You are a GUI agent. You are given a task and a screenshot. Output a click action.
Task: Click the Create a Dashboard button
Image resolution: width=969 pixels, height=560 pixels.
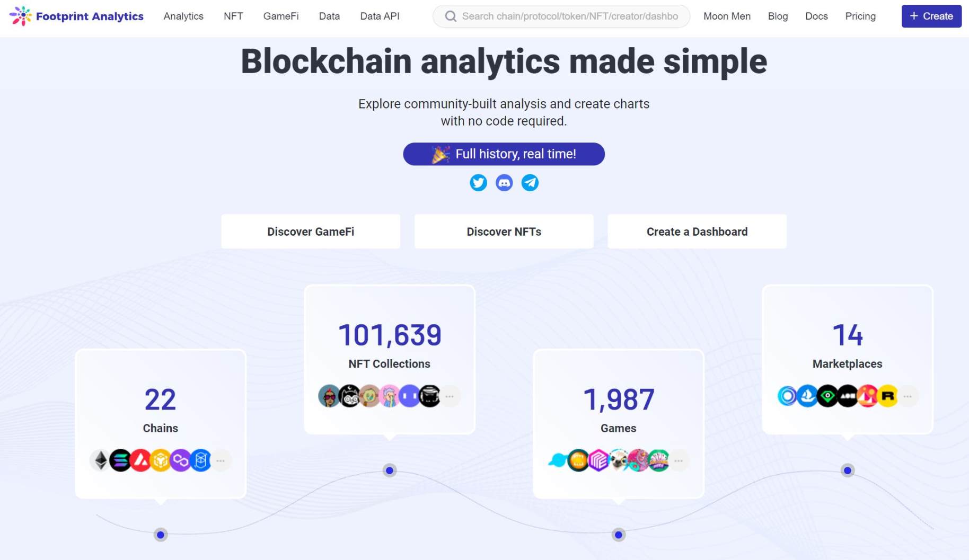click(x=697, y=232)
